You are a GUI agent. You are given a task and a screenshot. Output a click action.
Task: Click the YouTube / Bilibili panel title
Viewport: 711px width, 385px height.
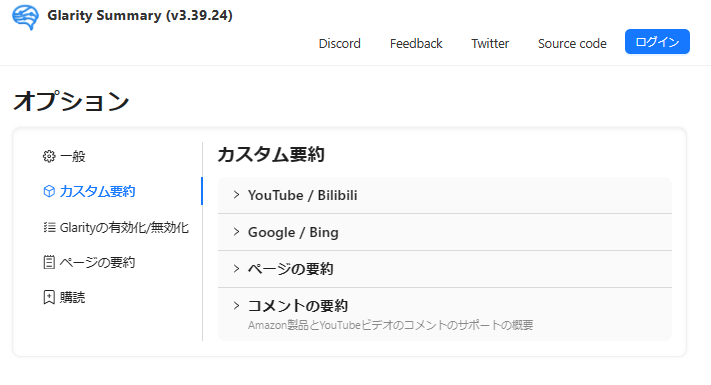point(302,195)
